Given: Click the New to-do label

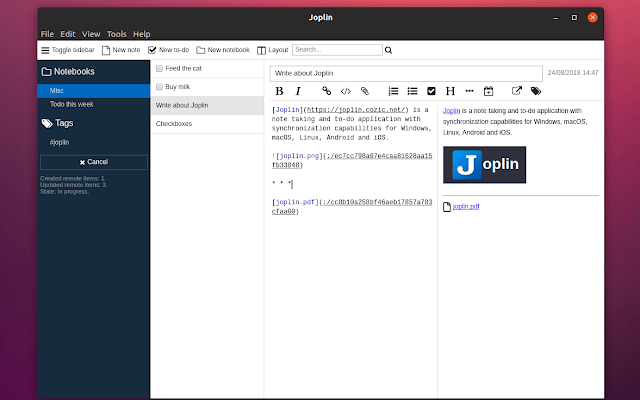Looking at the screenshot, I should [174, 50].
